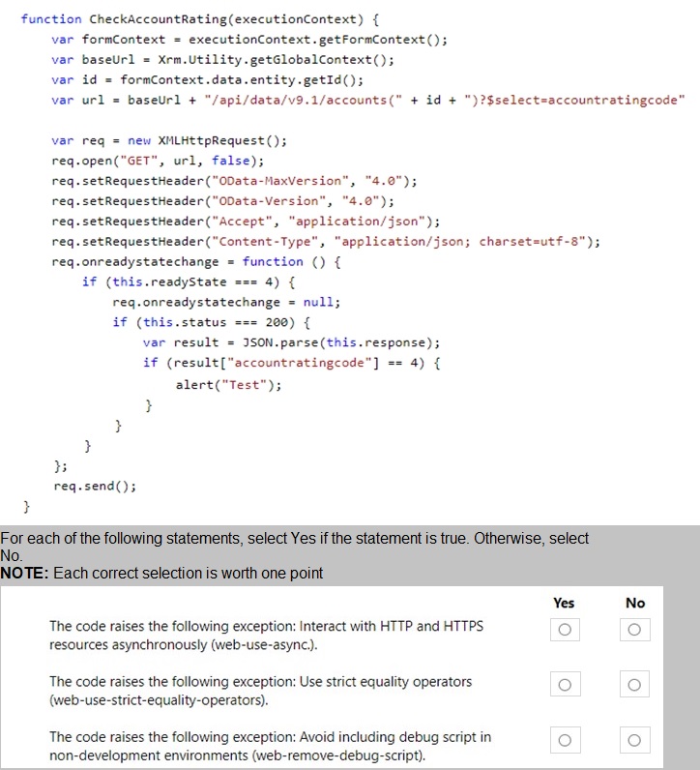Click the req.open("GET", url, false) line

(x=157, y=161)
